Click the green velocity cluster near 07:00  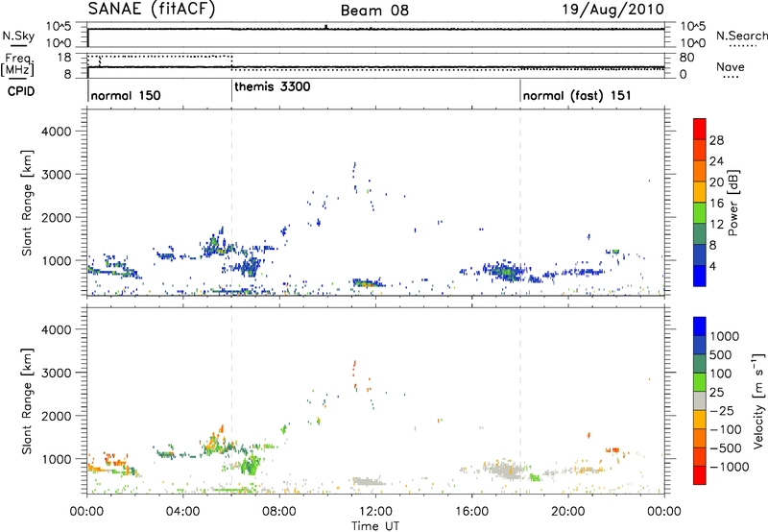coord(252,464)
